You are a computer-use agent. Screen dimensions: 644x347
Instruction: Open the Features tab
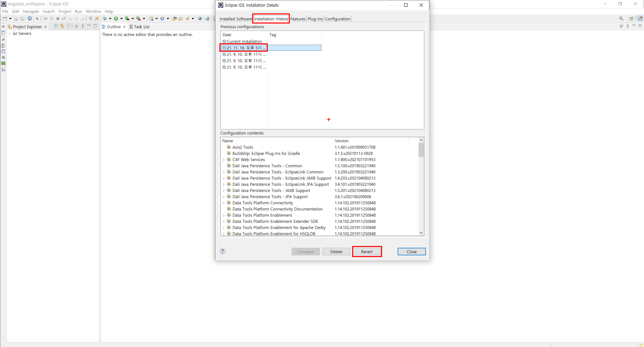coord(298,19)
